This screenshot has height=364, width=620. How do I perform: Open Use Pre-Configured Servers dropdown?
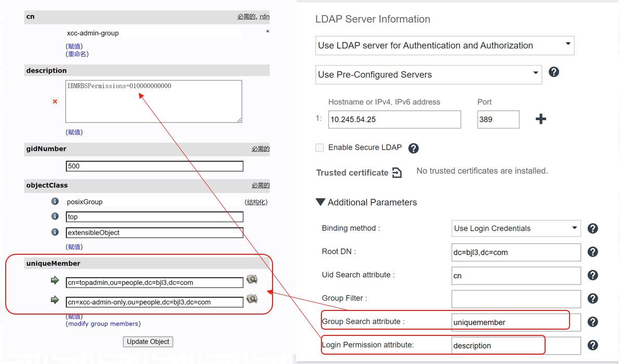pos(429,75)
